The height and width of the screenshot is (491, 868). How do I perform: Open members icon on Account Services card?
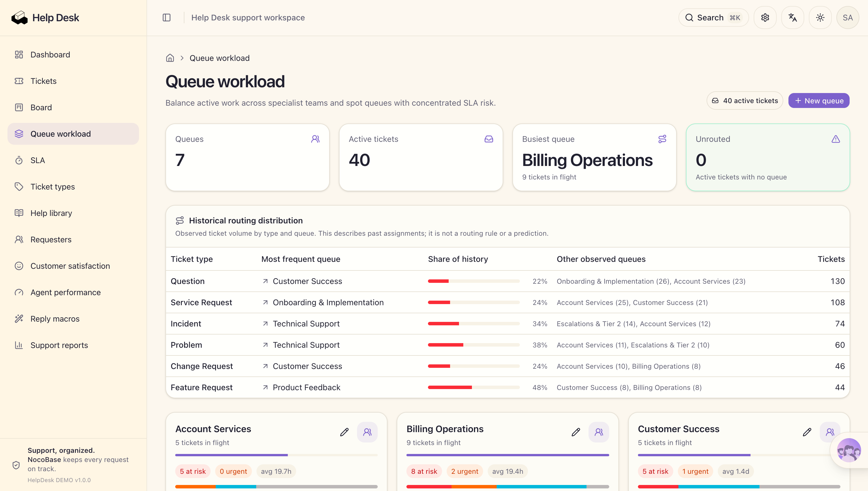click(x=367, y=432)
